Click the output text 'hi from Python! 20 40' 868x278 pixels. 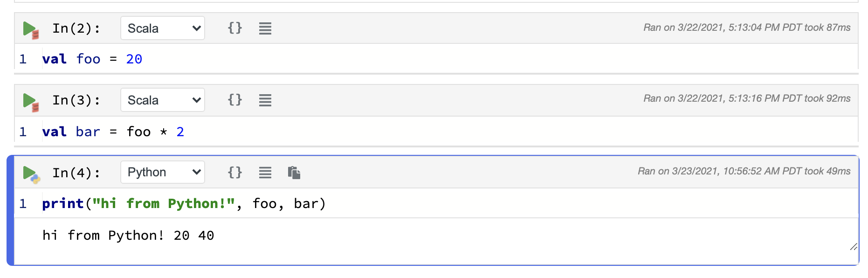pos(127,235)
